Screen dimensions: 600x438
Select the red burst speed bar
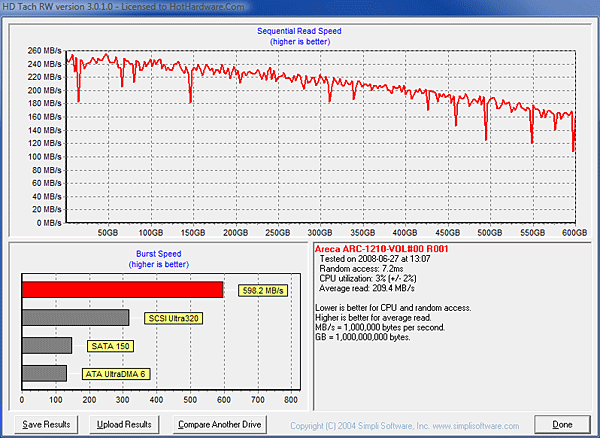click(122, 290)
